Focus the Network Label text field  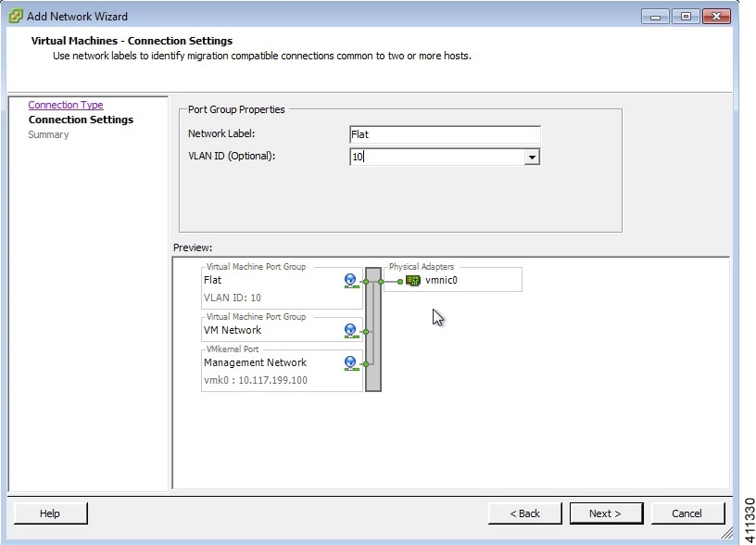point(445,134)
